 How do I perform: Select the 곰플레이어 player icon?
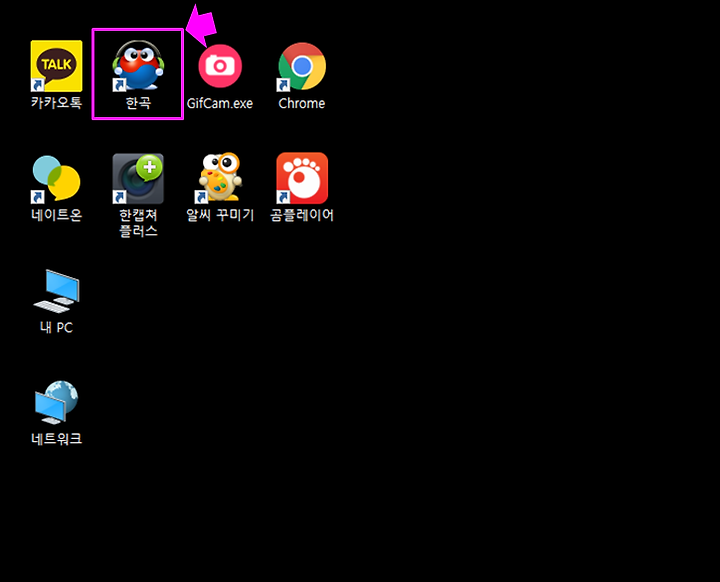(302, 178)
